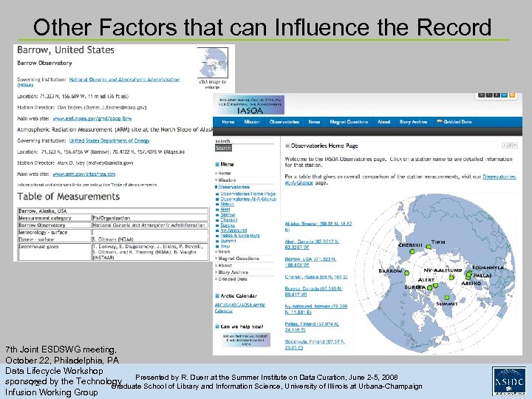
Task: Open the Alert, Canada station link
Action: pyautogui.click(x=312, y=245)
